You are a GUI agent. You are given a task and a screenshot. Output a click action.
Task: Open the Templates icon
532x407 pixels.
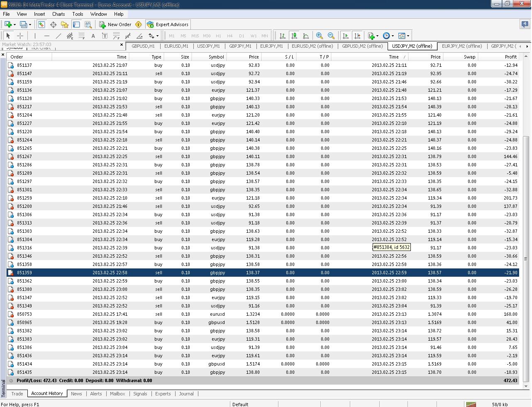401,36
